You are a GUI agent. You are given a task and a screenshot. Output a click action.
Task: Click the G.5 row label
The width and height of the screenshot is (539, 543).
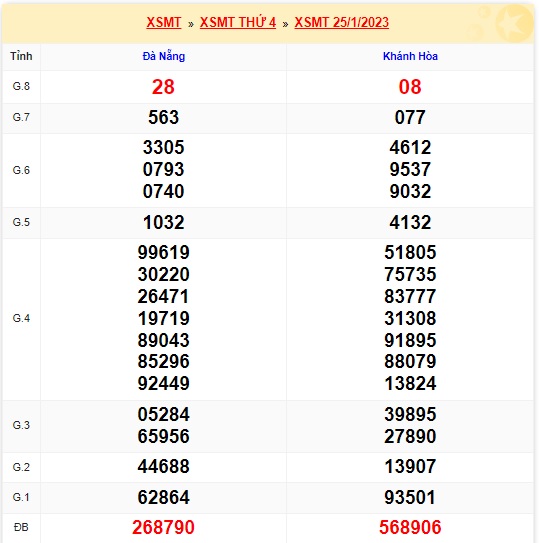[x=21, y=222]
